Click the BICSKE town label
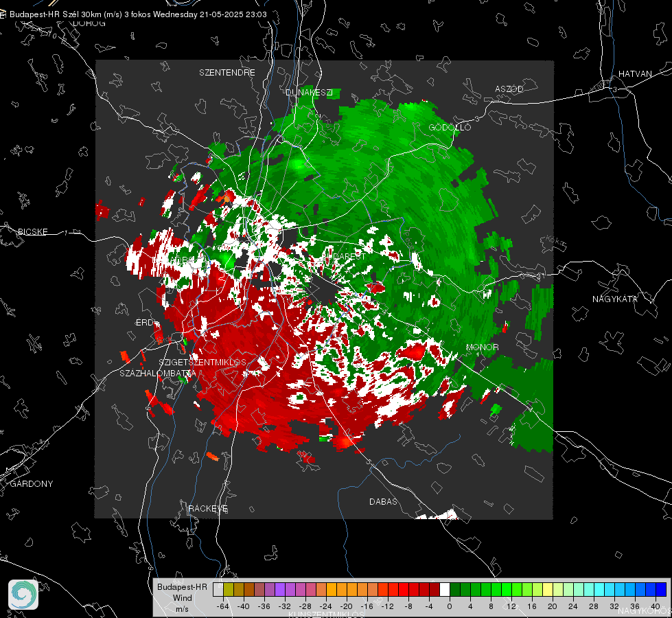This screenshot has height=618, width=672. point(32,232)
